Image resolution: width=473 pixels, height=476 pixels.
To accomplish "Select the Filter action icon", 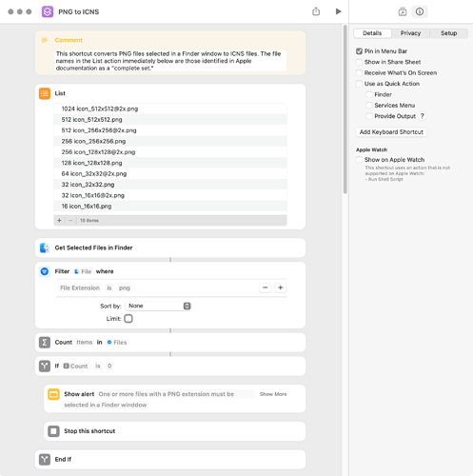I will click(45, 271).
